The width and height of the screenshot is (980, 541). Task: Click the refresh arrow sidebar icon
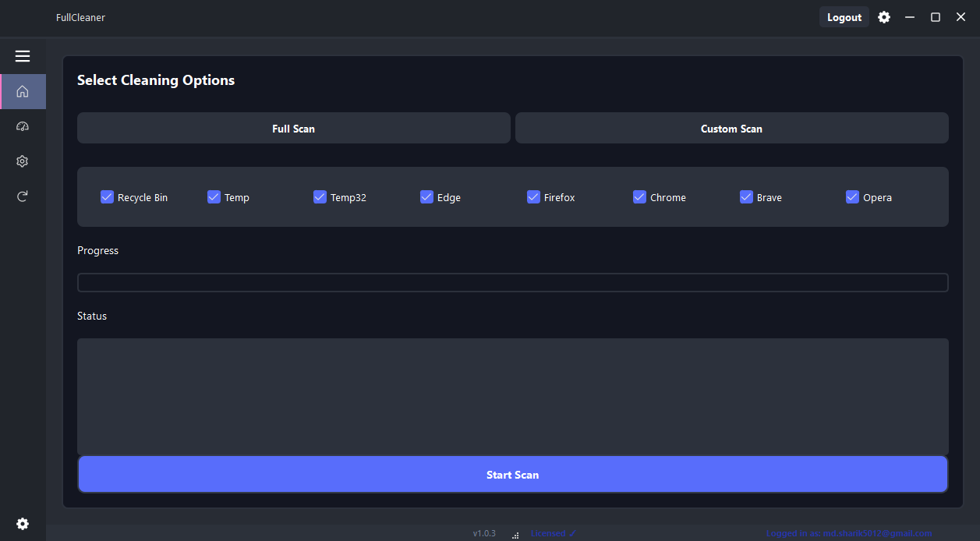(x=23, y=196)
